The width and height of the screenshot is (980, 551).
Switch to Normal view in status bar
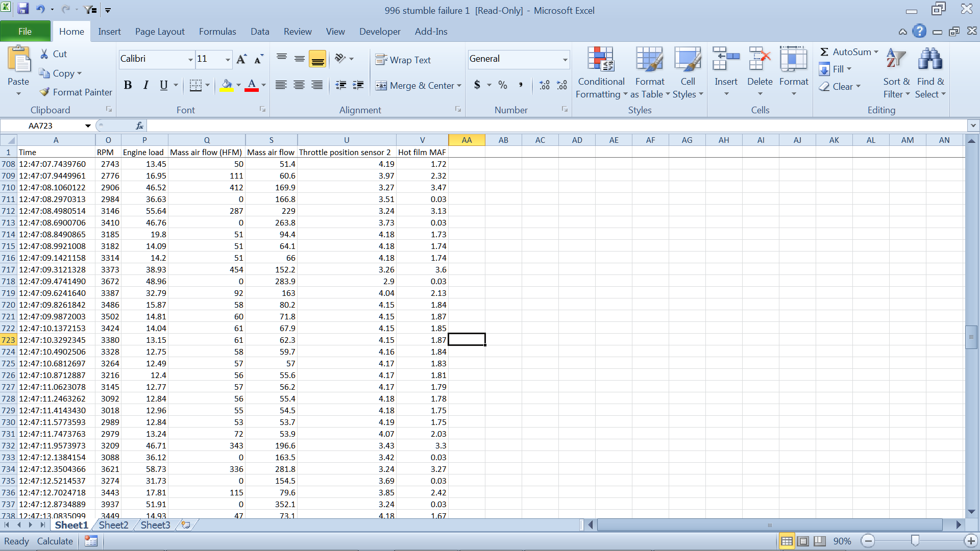pyautogui.click(x=787, y=541)
